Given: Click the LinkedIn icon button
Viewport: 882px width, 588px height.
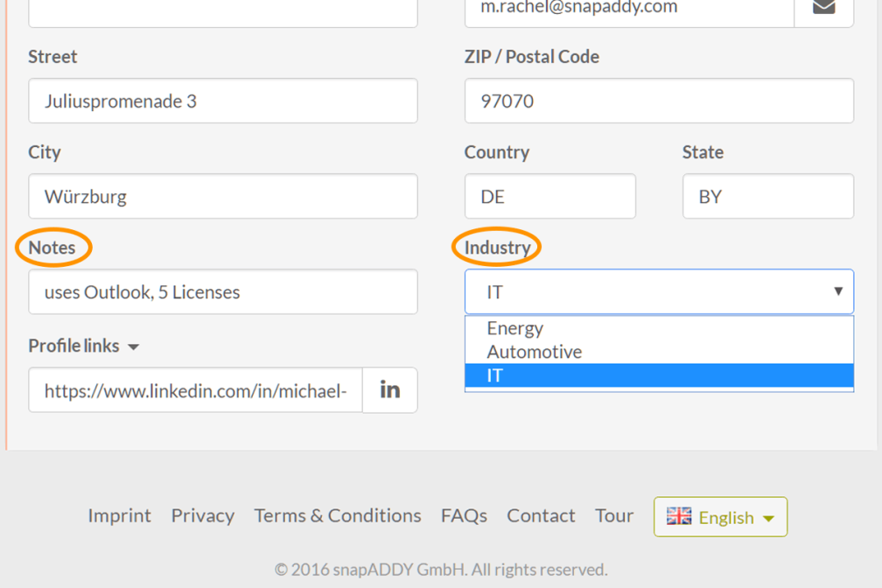Looking at the screenshot, I should [390, 390].
